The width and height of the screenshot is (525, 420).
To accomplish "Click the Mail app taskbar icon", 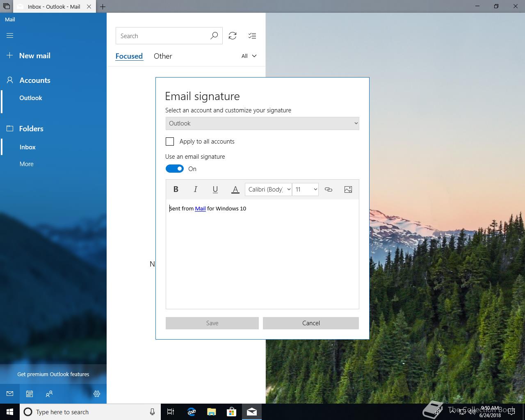I will (252, 412).
